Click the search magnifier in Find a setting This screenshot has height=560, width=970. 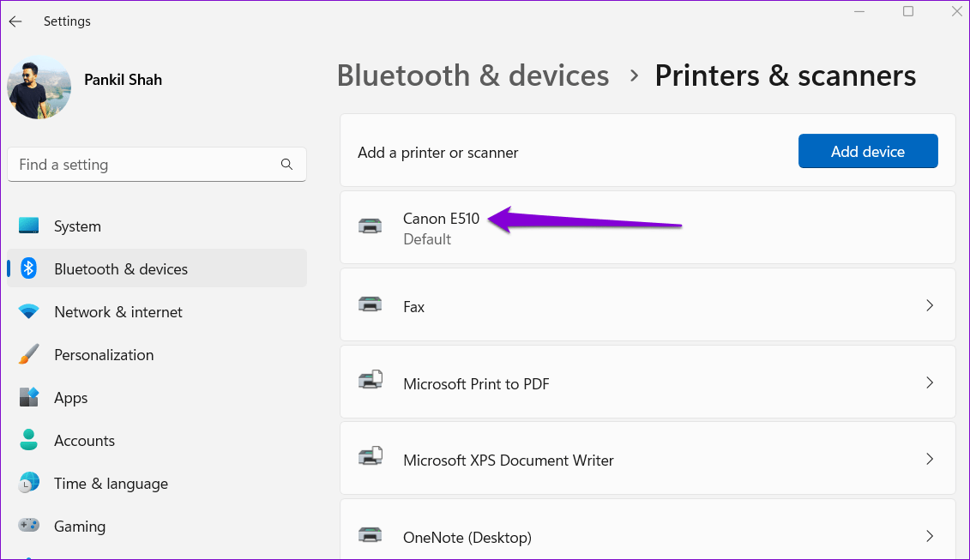click(x=286, y=164)
